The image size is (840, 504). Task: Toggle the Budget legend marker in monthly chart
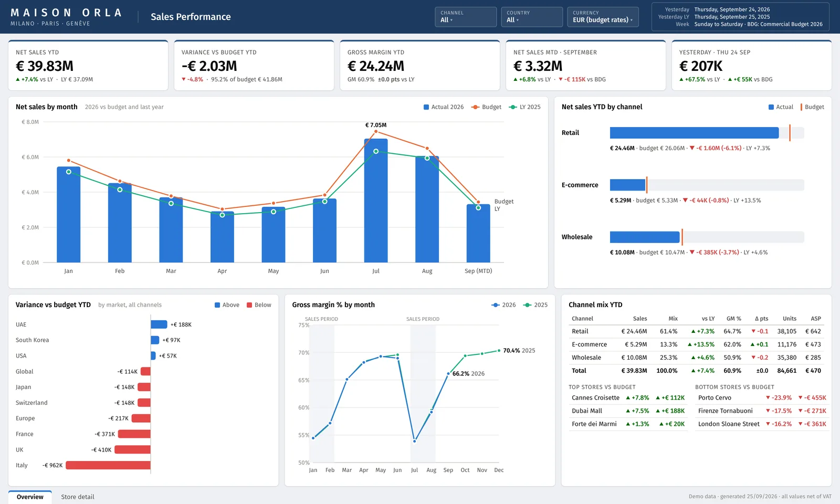[x=475, y=107]
